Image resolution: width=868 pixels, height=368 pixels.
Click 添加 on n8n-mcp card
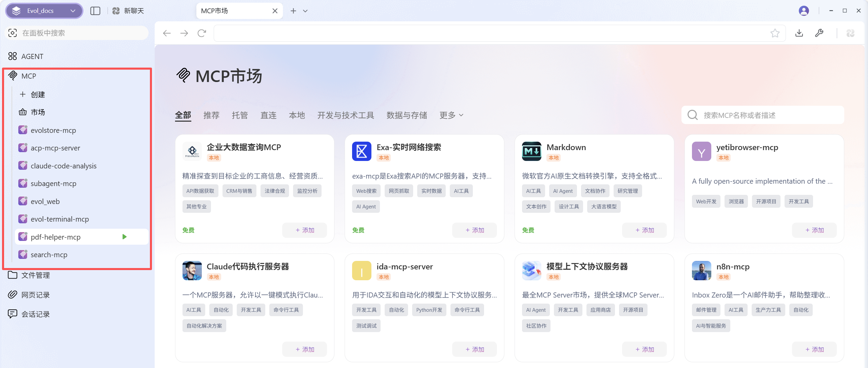tap(814, 349)
